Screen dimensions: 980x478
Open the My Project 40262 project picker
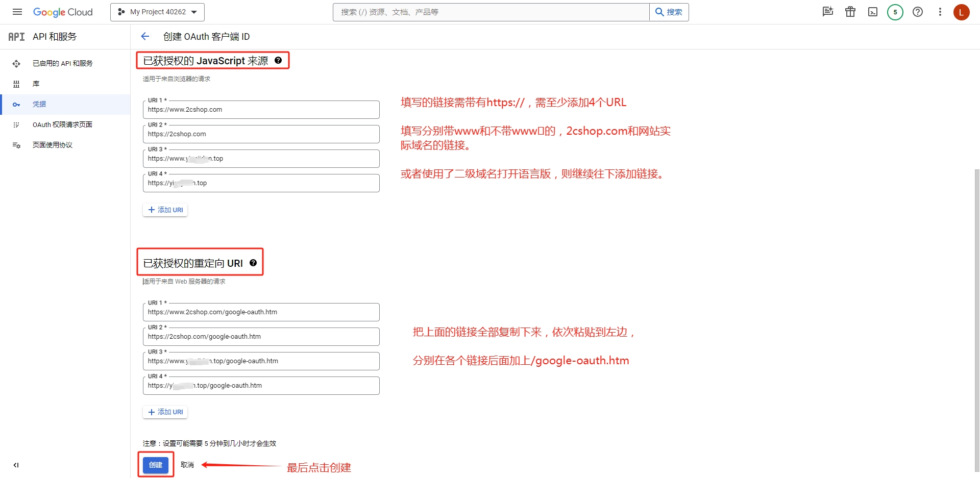click(157, 12)
